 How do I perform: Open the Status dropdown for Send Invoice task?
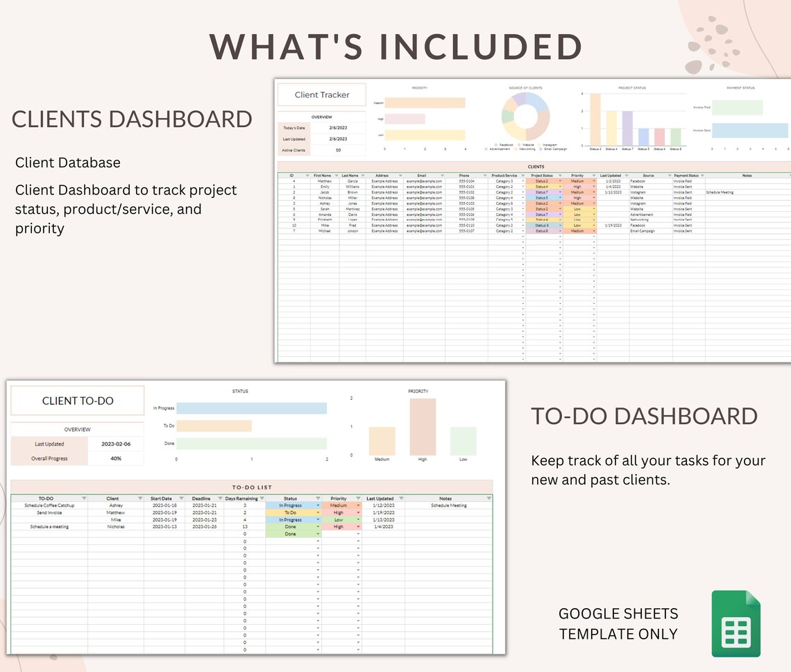tap(318, 512)
